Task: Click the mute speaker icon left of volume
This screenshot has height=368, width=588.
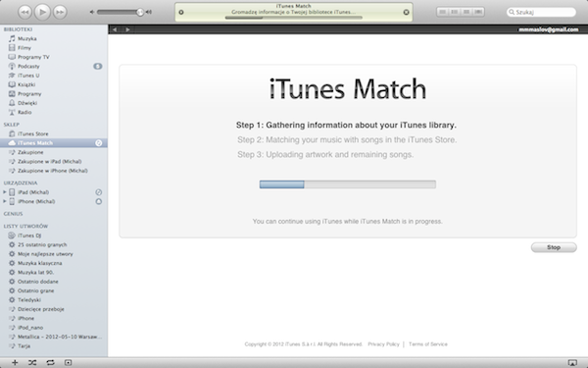Action: pyautogui.click(x=92, y=12)
